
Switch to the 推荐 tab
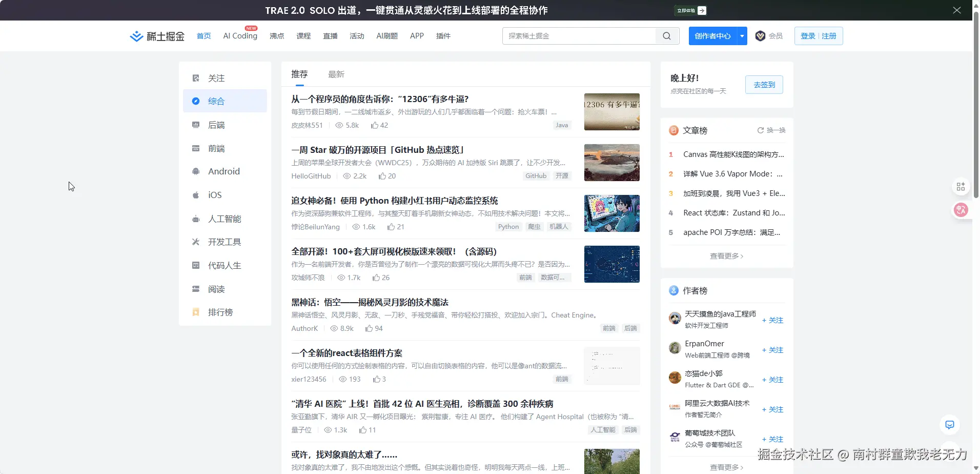click(300, 74)
